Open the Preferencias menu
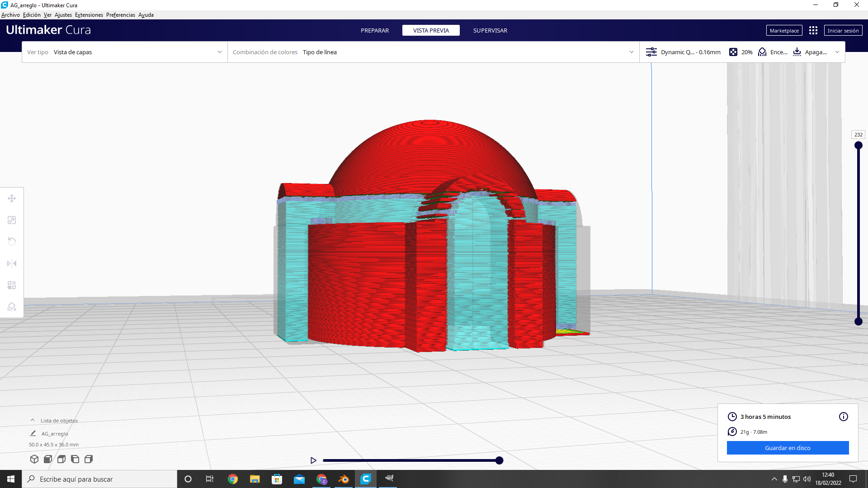 (121, 15)
